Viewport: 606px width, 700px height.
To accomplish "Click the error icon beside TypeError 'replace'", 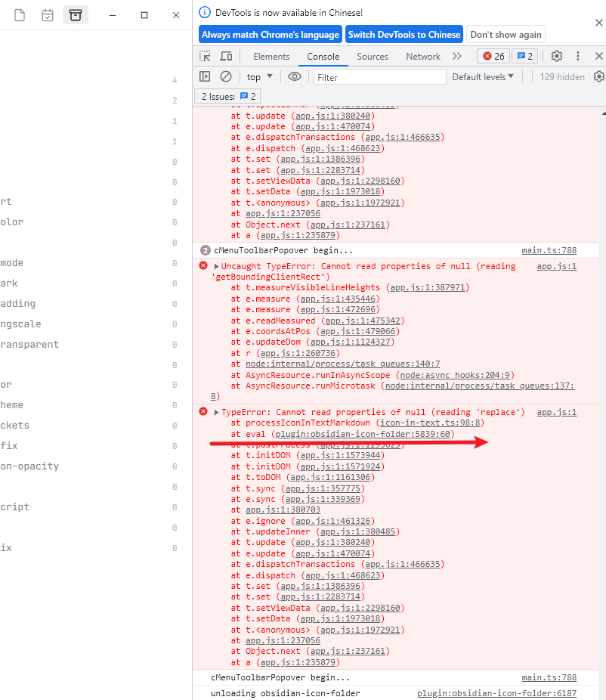I will tap(203, 411).
